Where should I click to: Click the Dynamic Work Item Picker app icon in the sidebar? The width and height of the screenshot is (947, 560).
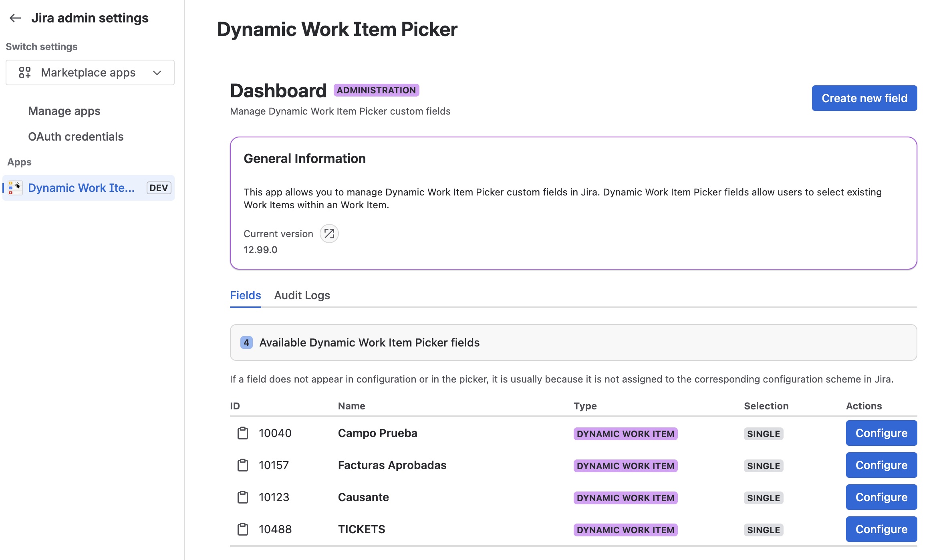pos(15,188)
